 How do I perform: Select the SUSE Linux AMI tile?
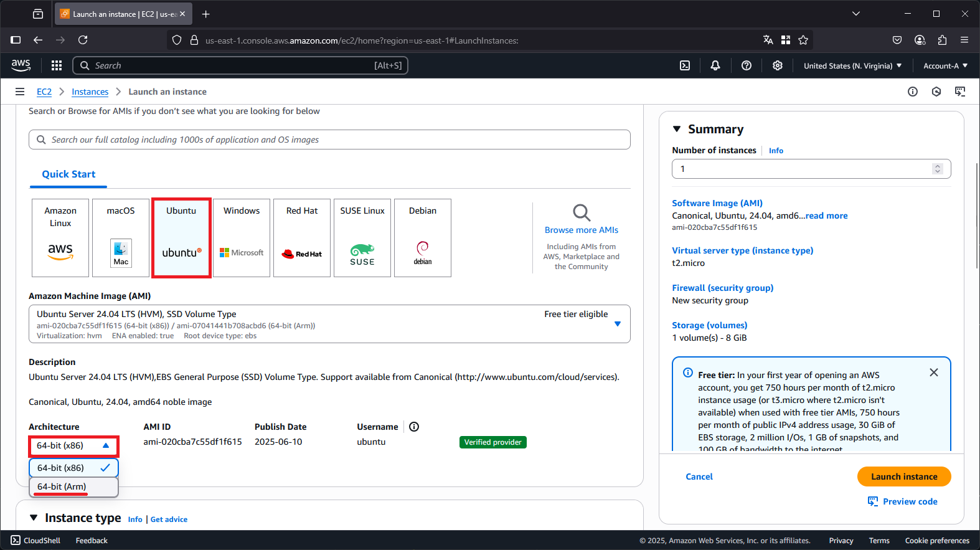[x=362, y=238]
